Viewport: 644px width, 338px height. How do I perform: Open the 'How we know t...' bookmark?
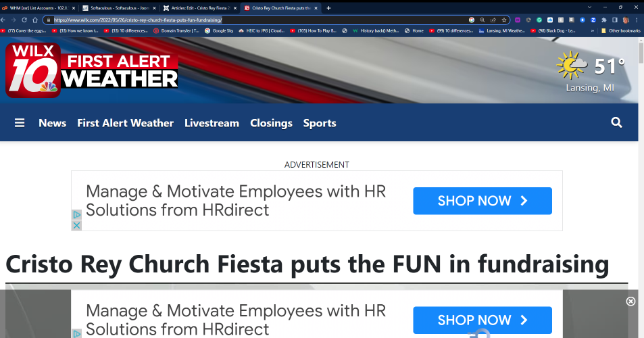75,31
